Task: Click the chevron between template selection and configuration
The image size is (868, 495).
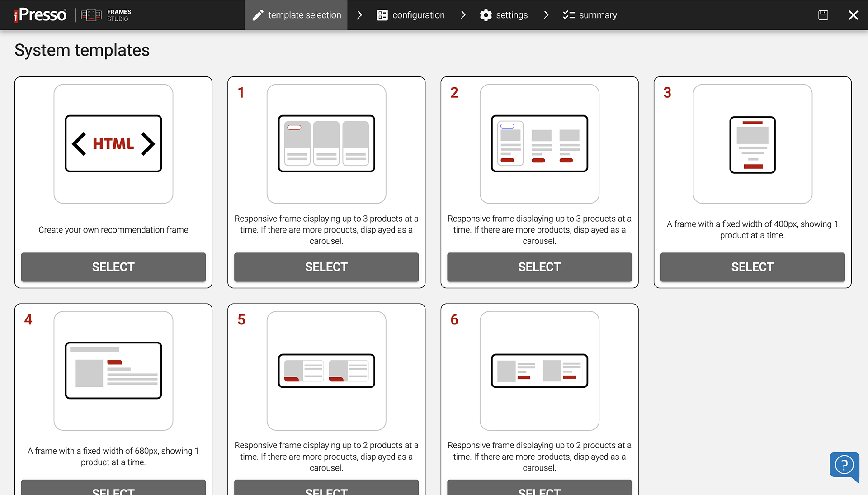Action: (359, 15)
